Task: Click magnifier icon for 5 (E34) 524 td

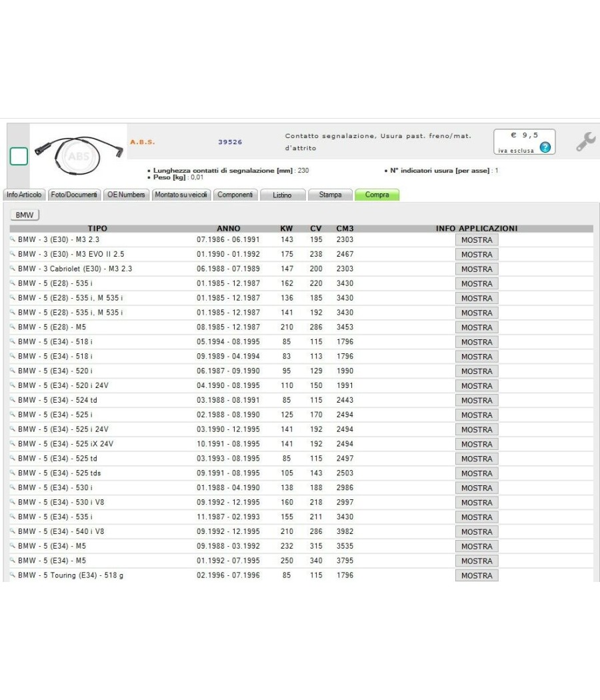Action: point(13,400)
